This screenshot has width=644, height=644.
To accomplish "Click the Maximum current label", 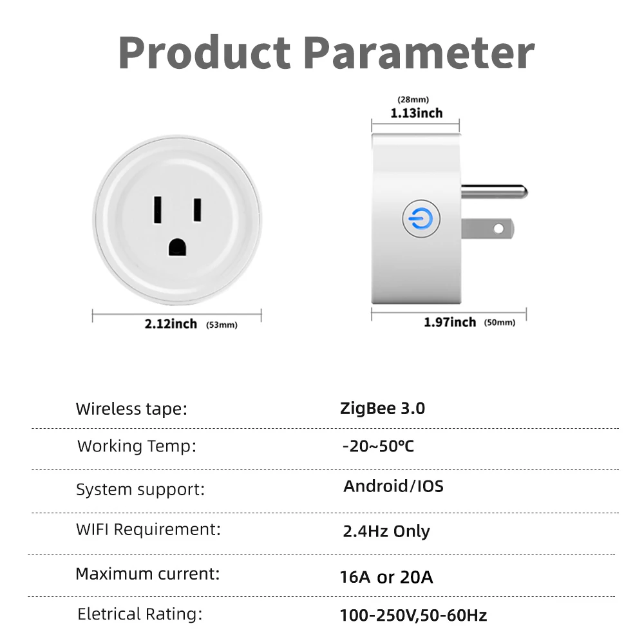I will (148, 574).
